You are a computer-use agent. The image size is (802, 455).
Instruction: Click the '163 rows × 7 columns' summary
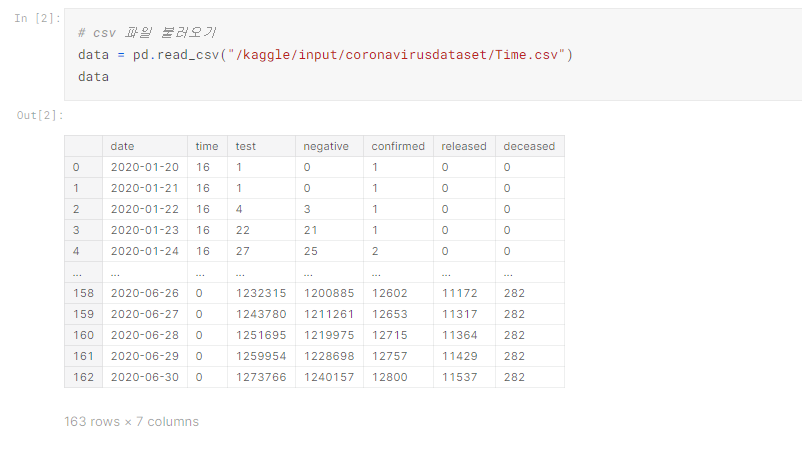click(131, 421)
